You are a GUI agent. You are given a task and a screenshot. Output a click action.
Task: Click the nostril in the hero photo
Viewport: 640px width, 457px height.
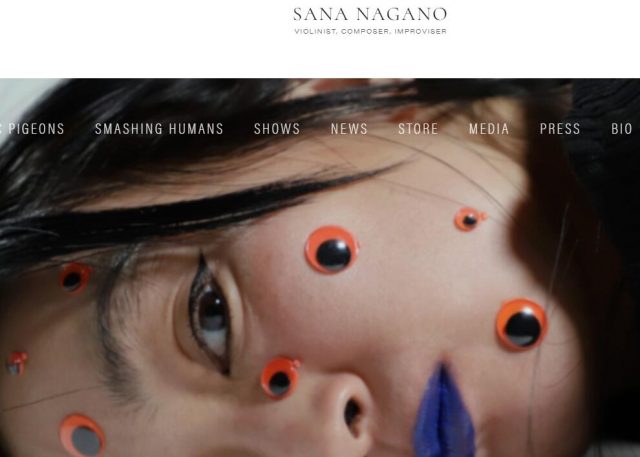point(352,413)
